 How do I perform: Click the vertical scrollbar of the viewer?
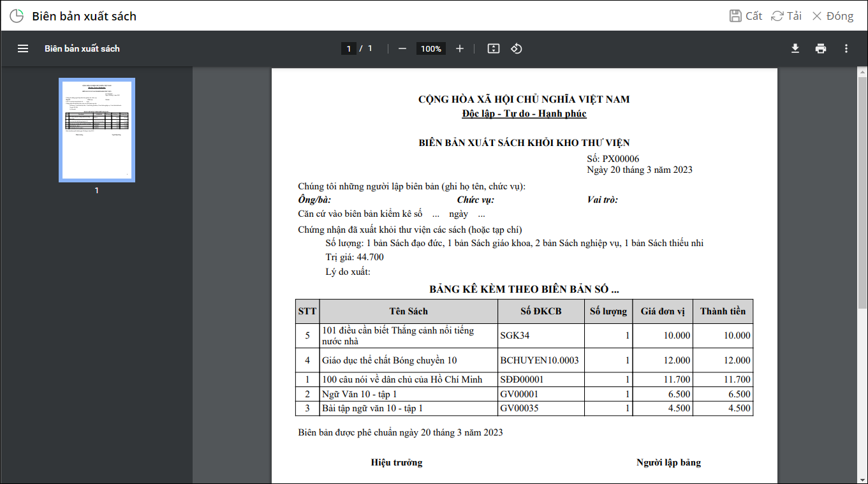click(862, 191)
